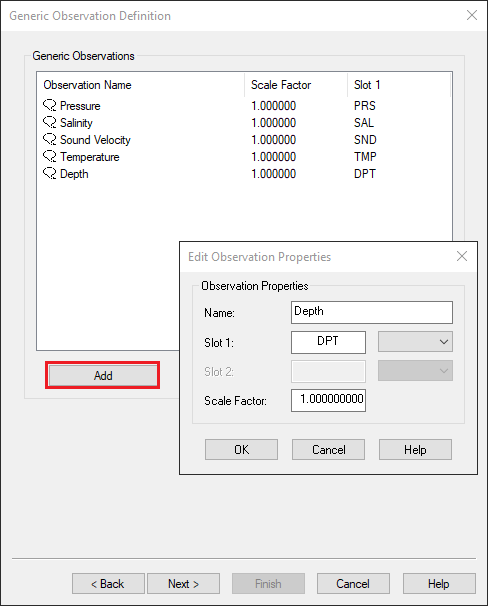Sort by the Scale Factor column header
This screenshot has height=606, width=488.
point(296,85)
